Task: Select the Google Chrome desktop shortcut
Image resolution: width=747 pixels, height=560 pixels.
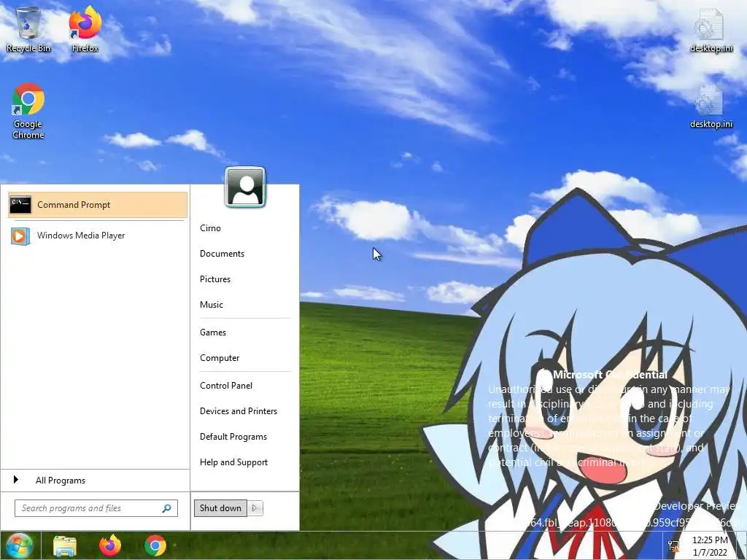Action: [28, 111]
